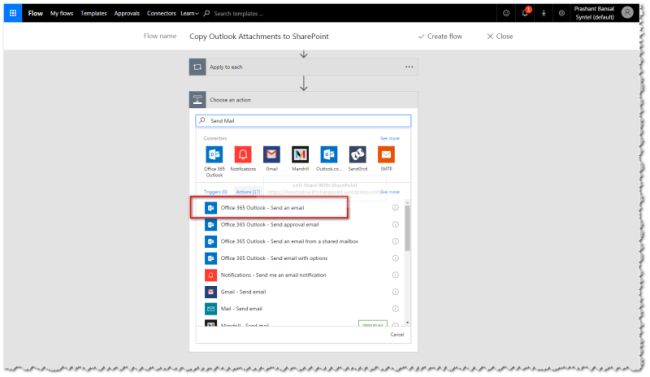This screenshot has width=650, height=377.
Task: Select the SMTP connector icon
Action: pos(386,155)
